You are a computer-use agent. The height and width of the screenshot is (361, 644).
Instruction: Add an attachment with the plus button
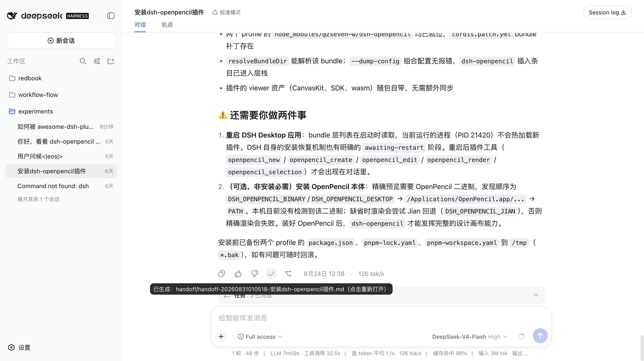[x=221, y=337]
